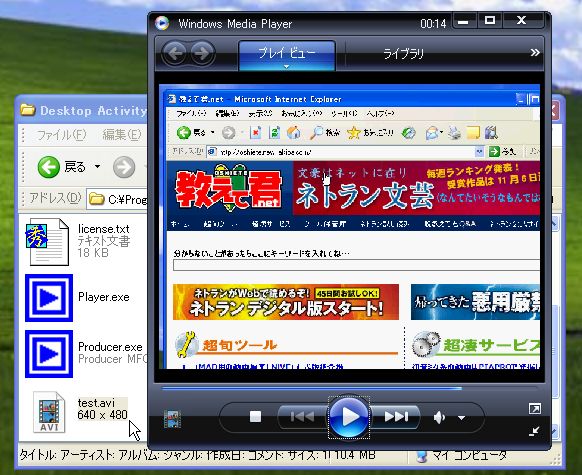The width and height of the screenshot is (582, 475).
Task: Click Explorer forward arrow button
Action: (124, 167)
